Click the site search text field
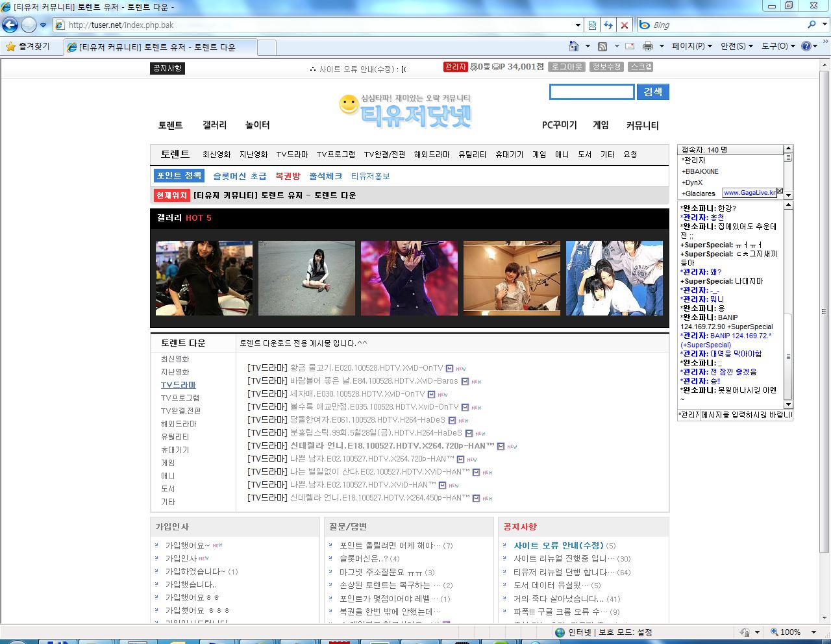The image size is (831, 644). click(591, 92)
